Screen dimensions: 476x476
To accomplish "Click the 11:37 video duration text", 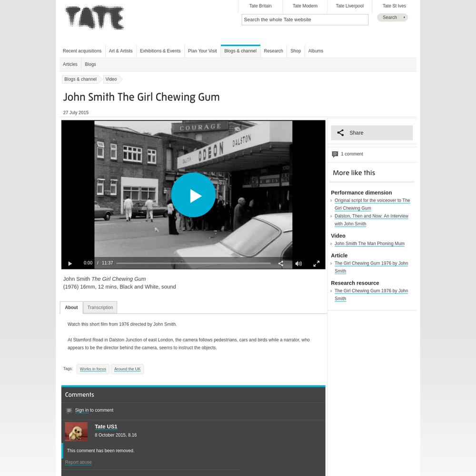I will [107, 263].
